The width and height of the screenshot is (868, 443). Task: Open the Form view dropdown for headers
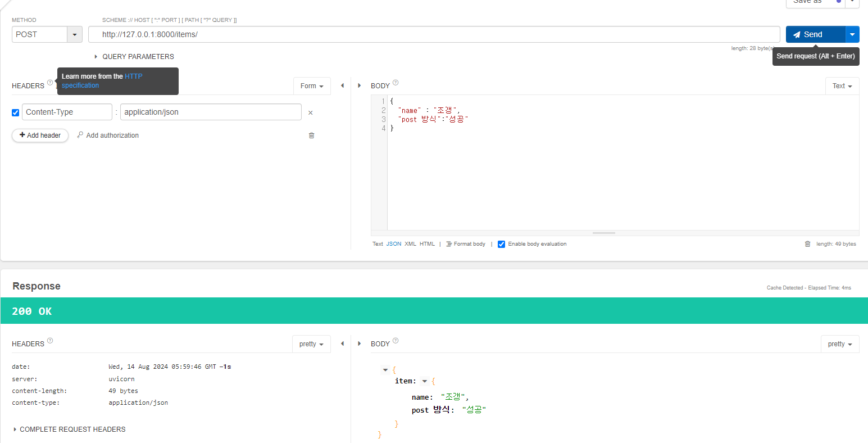point(312,86)
